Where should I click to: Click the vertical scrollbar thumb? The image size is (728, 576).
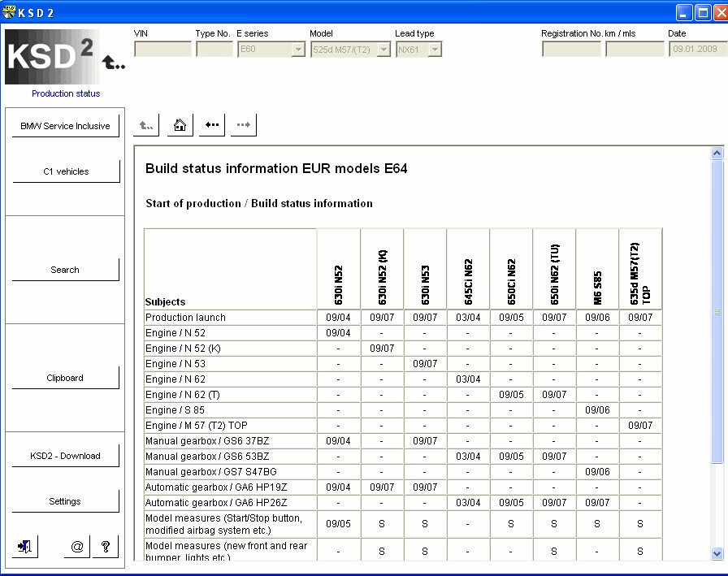point(717,311)
